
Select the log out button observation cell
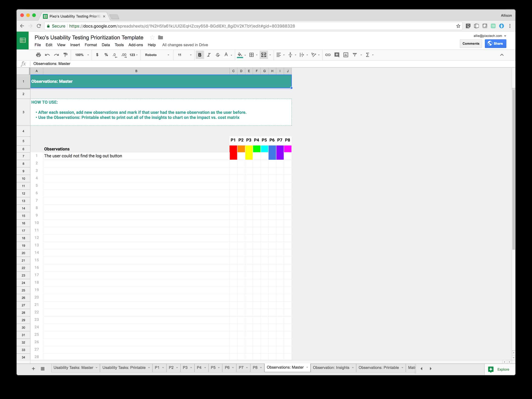coord(136,156)
